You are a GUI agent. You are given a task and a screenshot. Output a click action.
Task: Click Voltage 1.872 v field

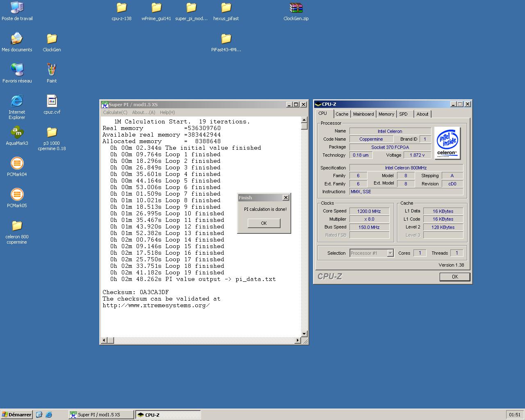point(417,155)
